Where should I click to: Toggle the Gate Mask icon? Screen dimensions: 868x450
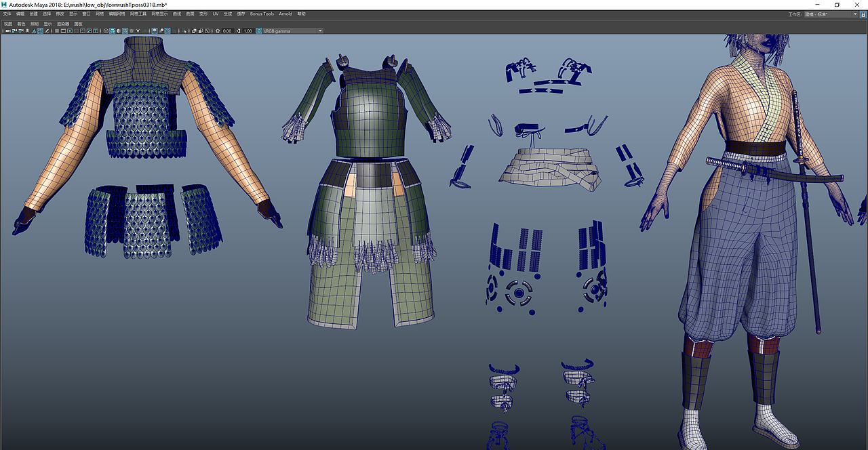[x=76, y=30]
